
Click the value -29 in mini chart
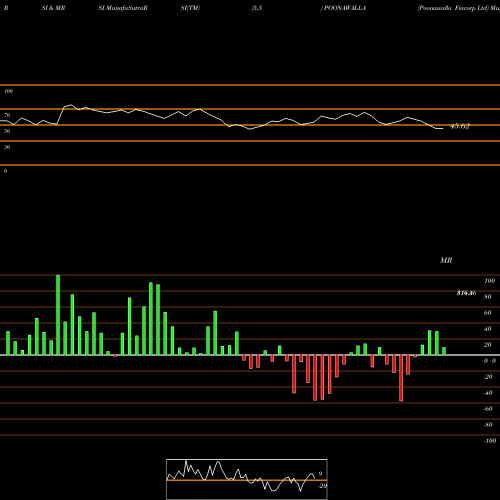tap(322, 486)
